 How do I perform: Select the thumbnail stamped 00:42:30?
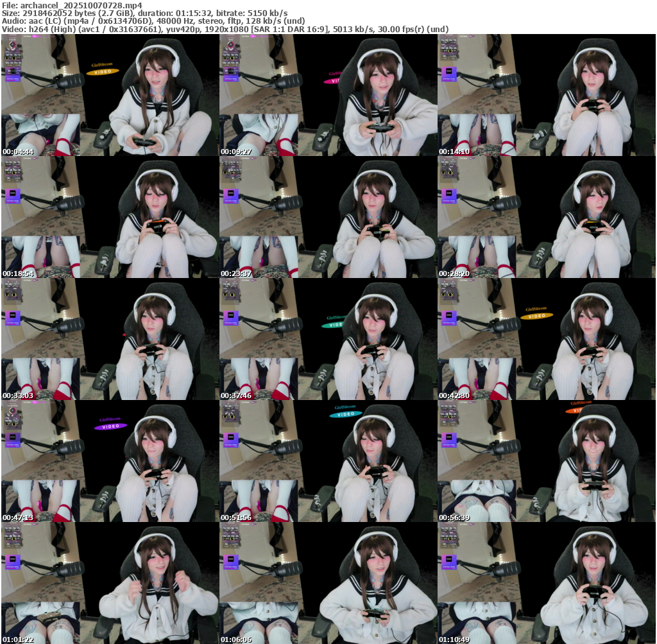547,339
